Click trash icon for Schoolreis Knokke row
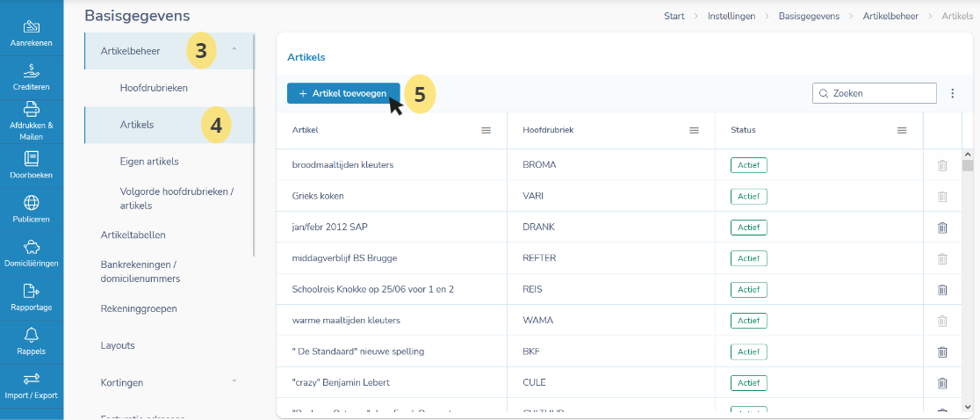 (x=942, y=289)
